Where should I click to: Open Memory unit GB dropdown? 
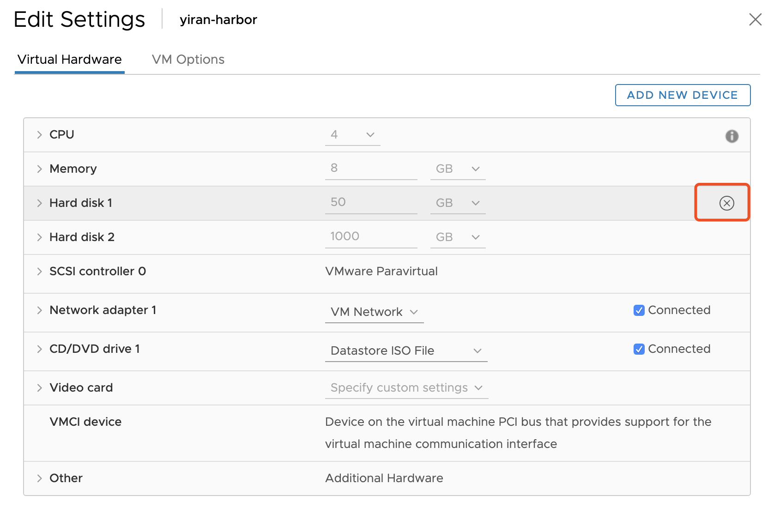pos(457,169)
